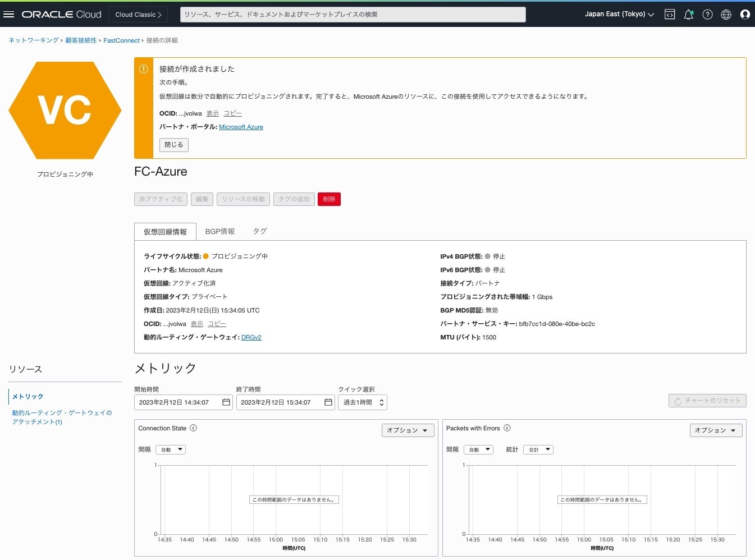The width and height of the screenshot is (755, 560).
Task: Open the Cloud Shell developer tools icon
Action: click(670, 15)
